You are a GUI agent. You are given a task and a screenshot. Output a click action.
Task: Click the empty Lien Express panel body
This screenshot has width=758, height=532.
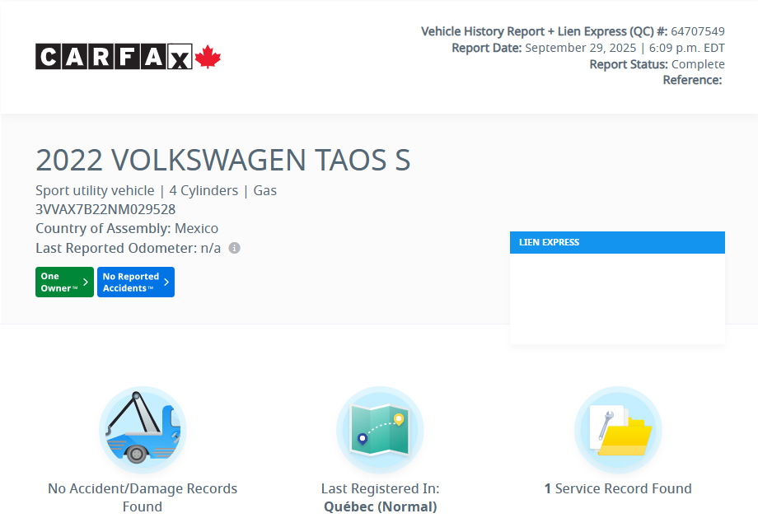617,298
